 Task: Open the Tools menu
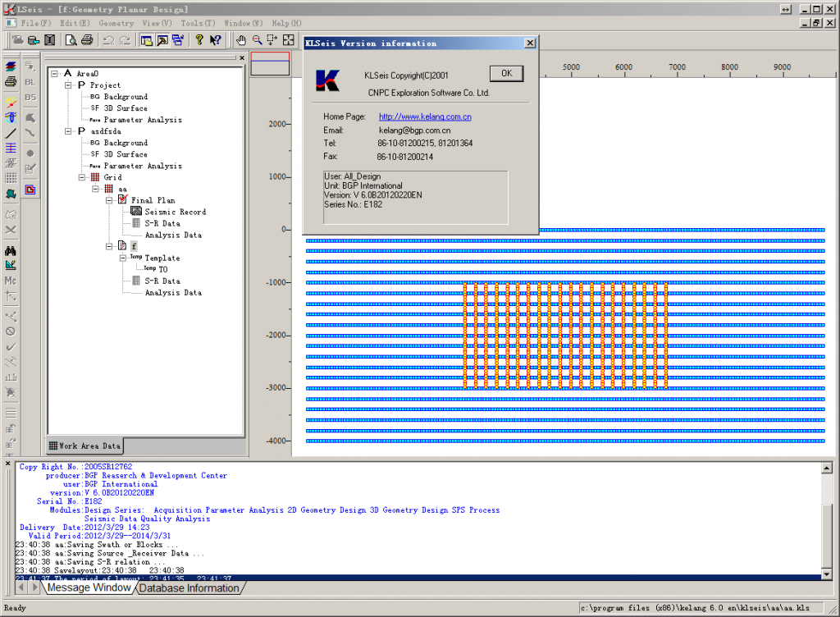point(198,23)
